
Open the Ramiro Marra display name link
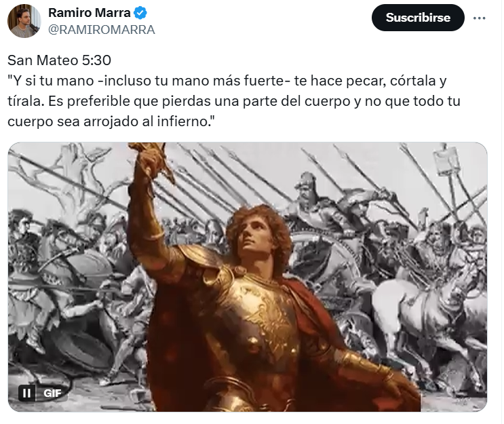89,13
